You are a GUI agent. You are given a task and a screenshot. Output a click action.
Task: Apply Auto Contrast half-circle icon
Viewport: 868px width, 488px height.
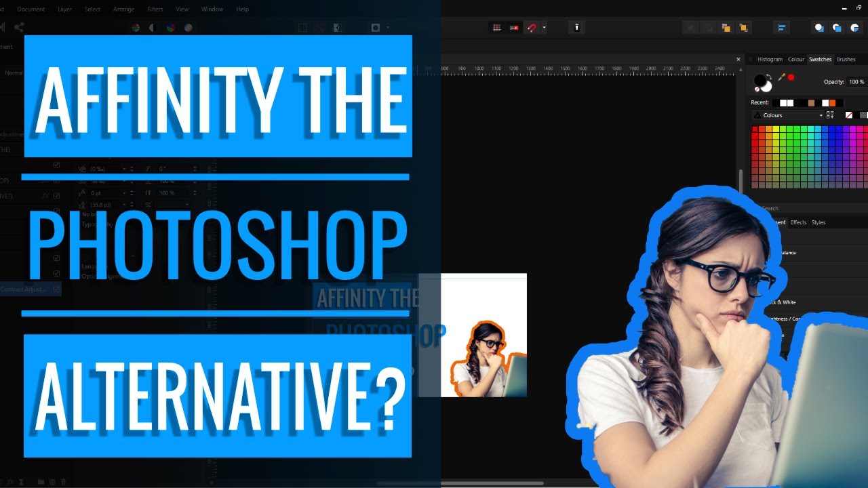[152, 28]
